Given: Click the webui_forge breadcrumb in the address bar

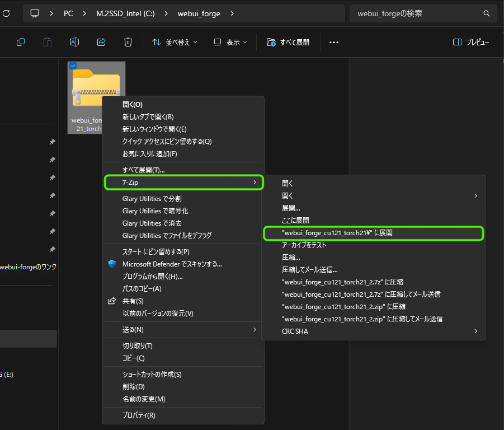Looking at the screenshot, I should coord(199,13).
